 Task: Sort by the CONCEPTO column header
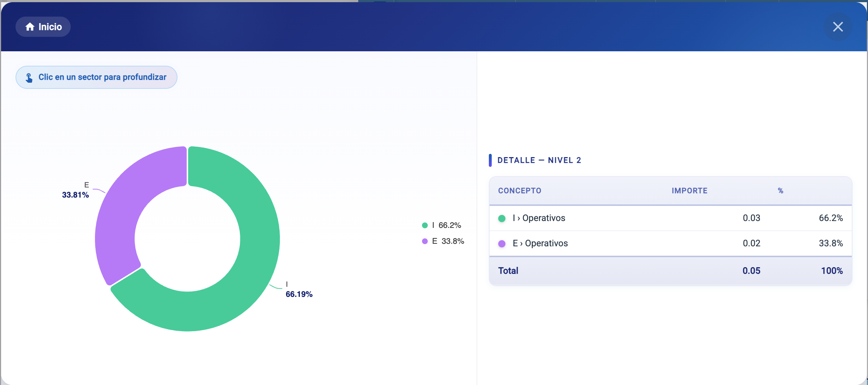[x=520, y=191]
